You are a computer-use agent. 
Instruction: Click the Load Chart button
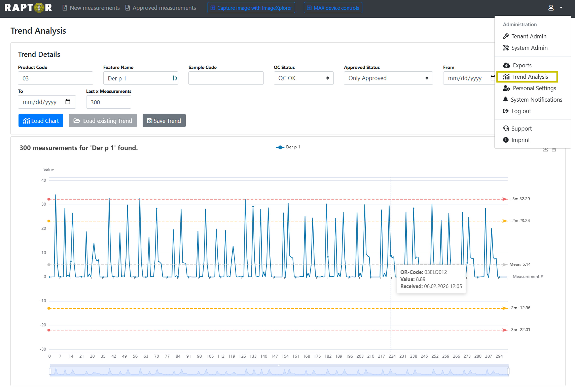[x=41, y=121]
